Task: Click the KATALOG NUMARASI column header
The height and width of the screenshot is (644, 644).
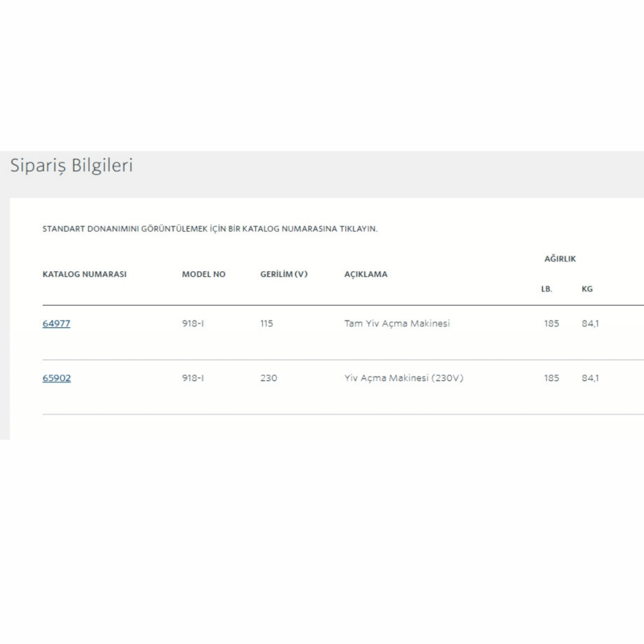Action: click(x=85, y=274)
